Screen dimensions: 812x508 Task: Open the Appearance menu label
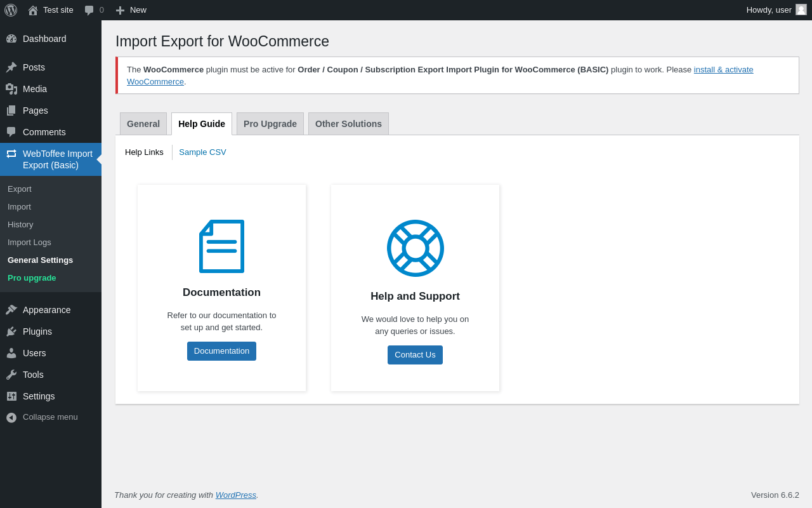[x=47, y=310]
